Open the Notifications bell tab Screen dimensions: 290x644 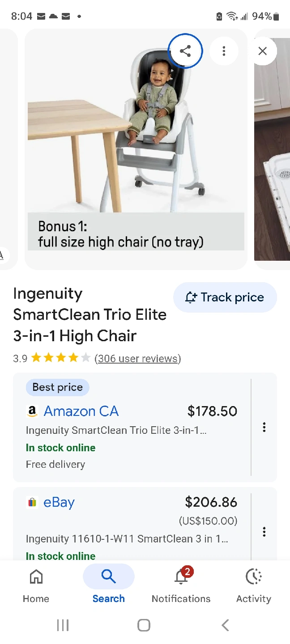[181, 584]
